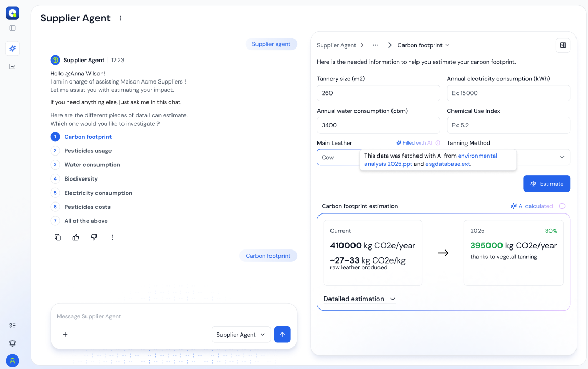Click the AI sparkle icon in left sidebar

click(13, 49)
